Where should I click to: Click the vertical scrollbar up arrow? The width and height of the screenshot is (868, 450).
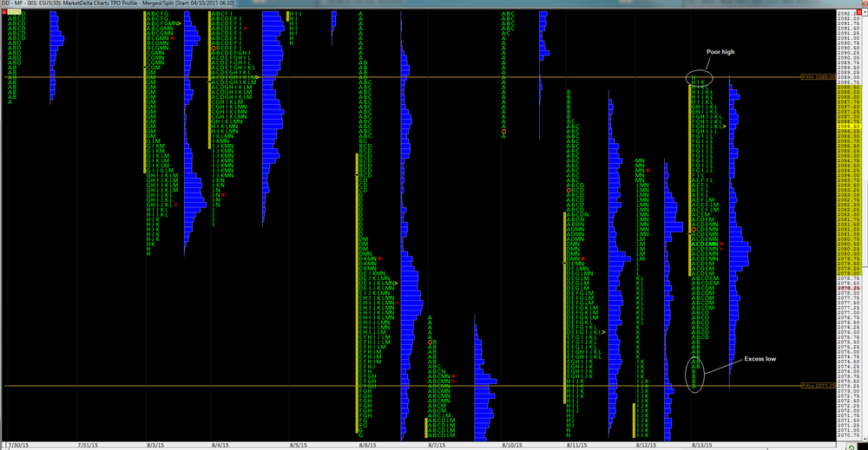(865, 12)
